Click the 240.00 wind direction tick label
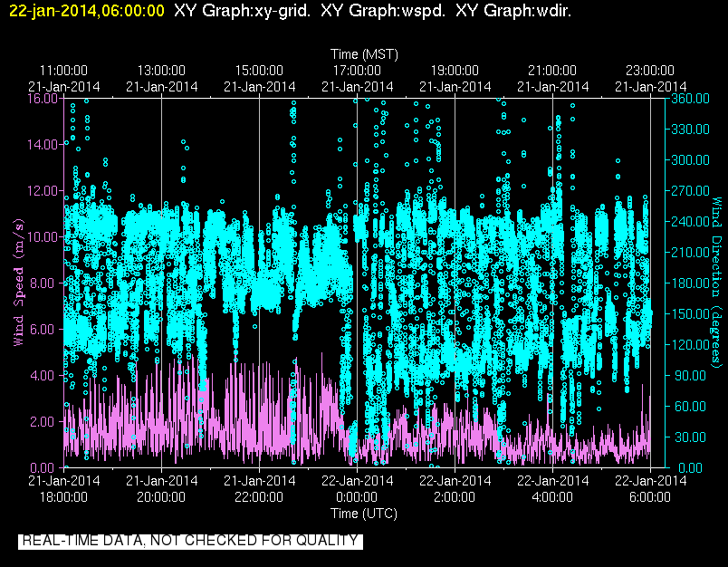This screenshot has height=567, width=728. 690,222
